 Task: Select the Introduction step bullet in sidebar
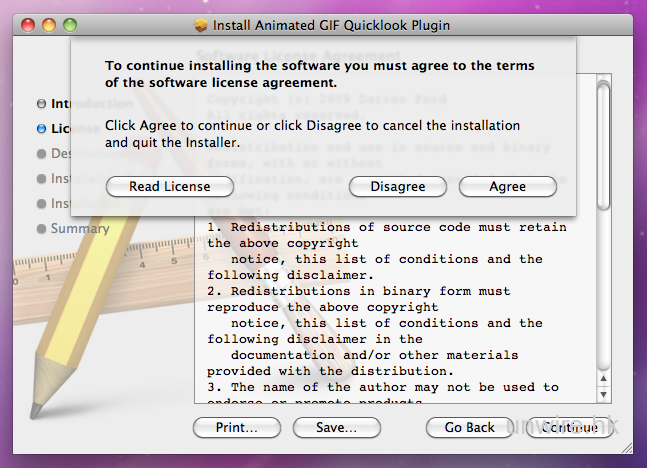click(x=41, y=103)
